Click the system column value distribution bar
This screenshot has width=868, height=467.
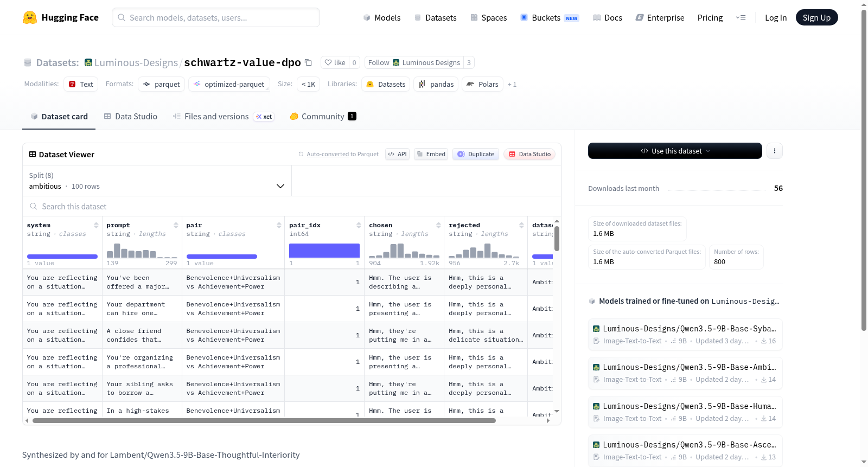click(62, 256)
